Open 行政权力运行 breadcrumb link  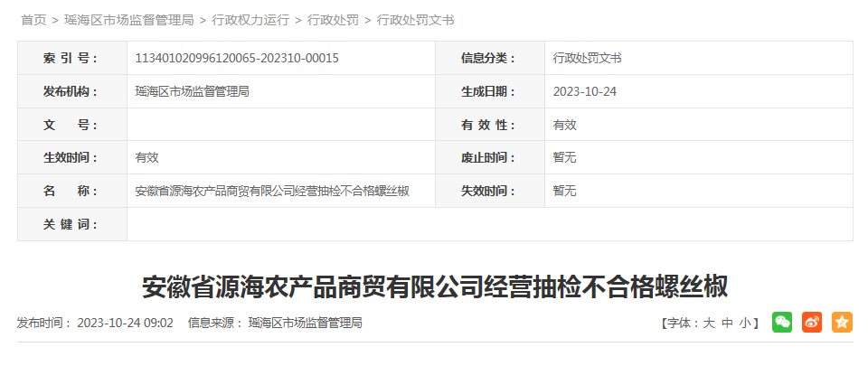pyautogui.click(x=250, y=21)
